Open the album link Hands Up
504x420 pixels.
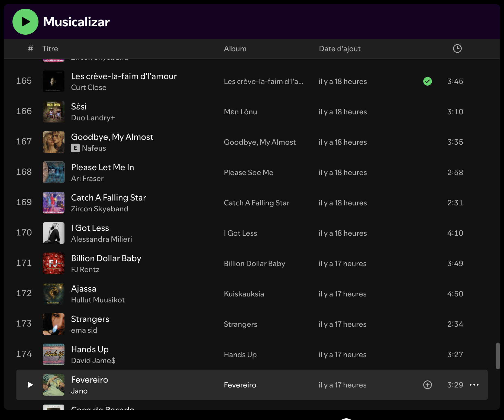coord(240,355)
